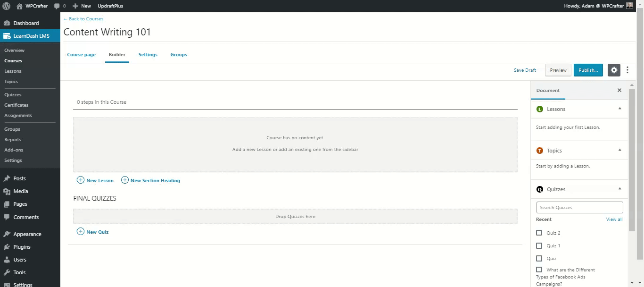Switch to the Course page tab
Screen dimensions: 644x287
click(82, 55)
